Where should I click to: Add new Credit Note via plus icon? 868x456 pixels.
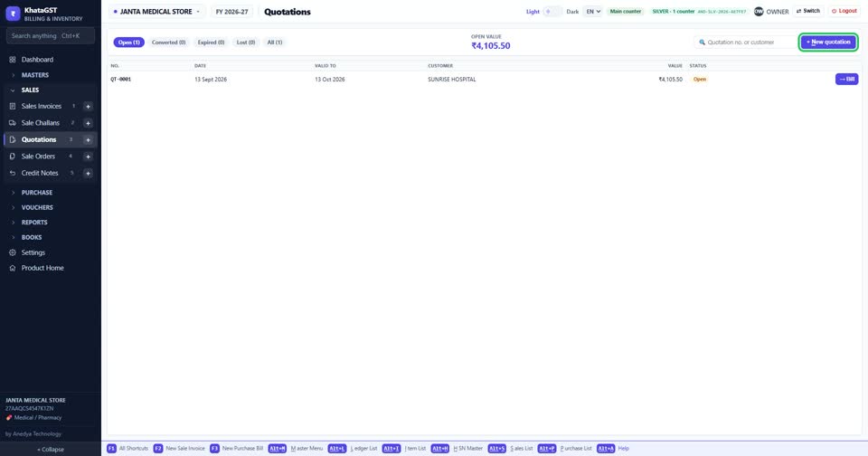click(x=88, y=174)
